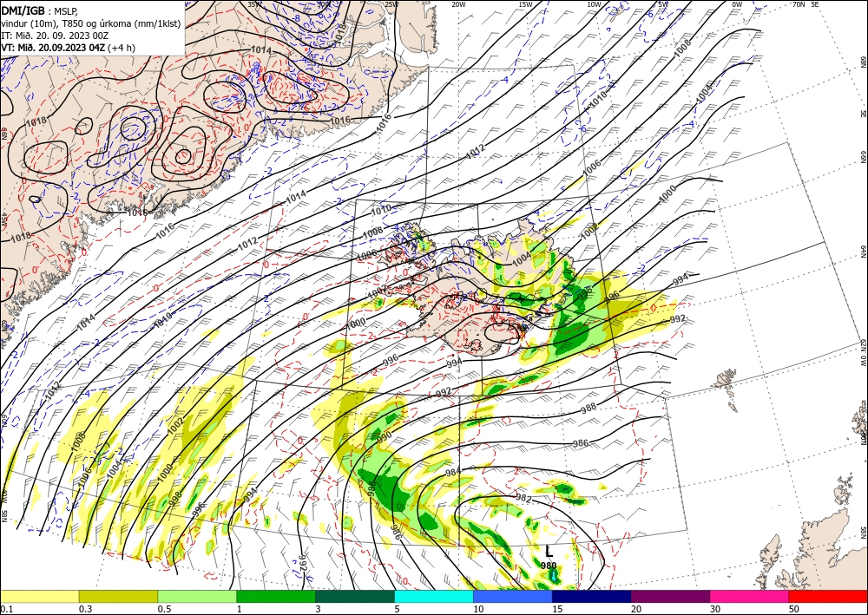Click the '0.3' legend scale value
The height and width of the screenshot is (615, 868).
(85, 609)
